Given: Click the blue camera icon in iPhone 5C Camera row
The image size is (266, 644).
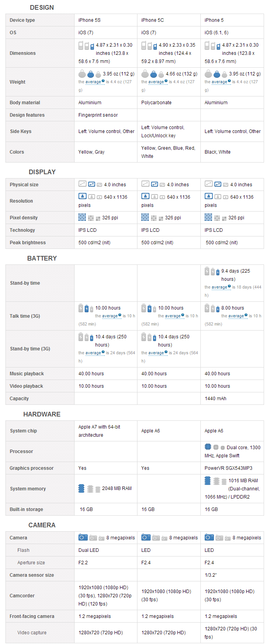Looking at the screenshot, I should [x=146, y=537].
